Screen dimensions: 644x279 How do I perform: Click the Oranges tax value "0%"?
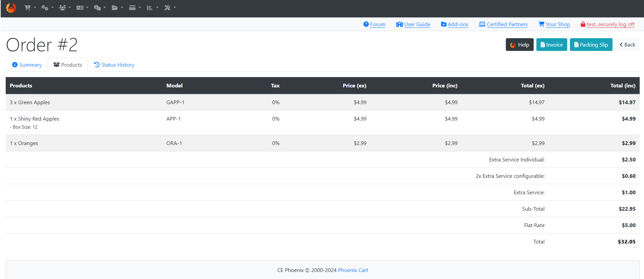[276, 143]
